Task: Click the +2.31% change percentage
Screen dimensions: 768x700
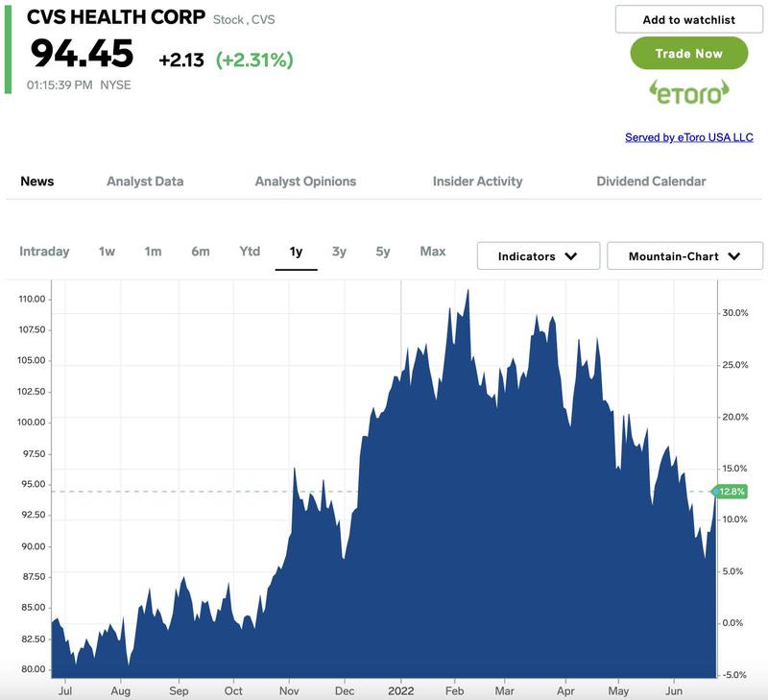Action: click(x=254, y=60)
